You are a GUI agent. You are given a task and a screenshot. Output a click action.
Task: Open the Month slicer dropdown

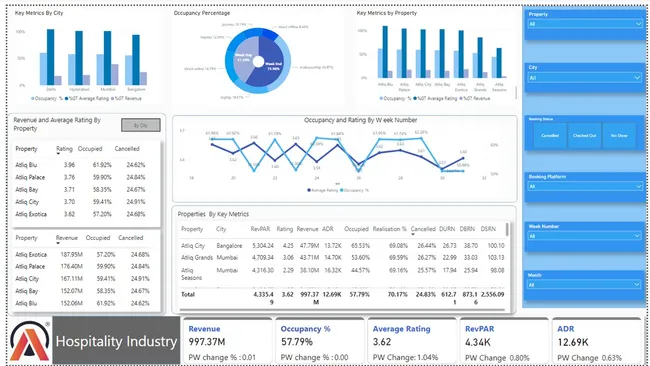585,285
